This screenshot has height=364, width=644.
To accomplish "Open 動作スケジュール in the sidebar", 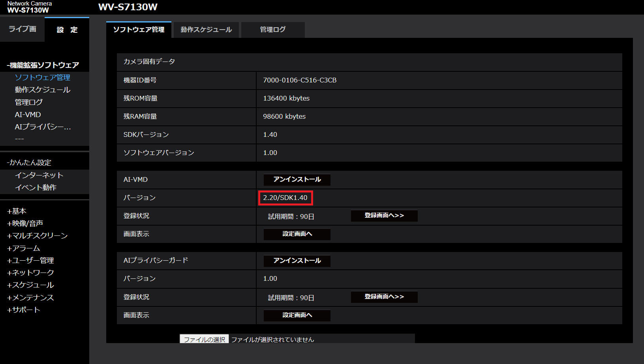I will (x=43, y=90).
